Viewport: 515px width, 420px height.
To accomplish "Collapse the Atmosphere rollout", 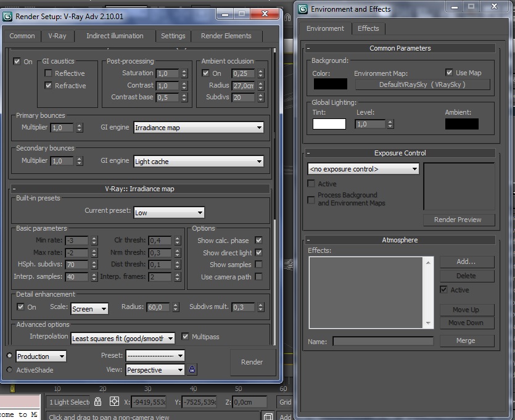I will (x=400, y=240).
